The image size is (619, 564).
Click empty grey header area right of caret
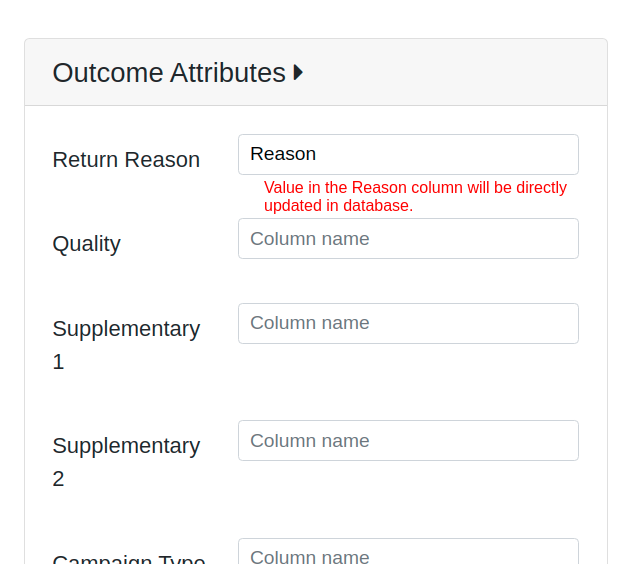450,73
